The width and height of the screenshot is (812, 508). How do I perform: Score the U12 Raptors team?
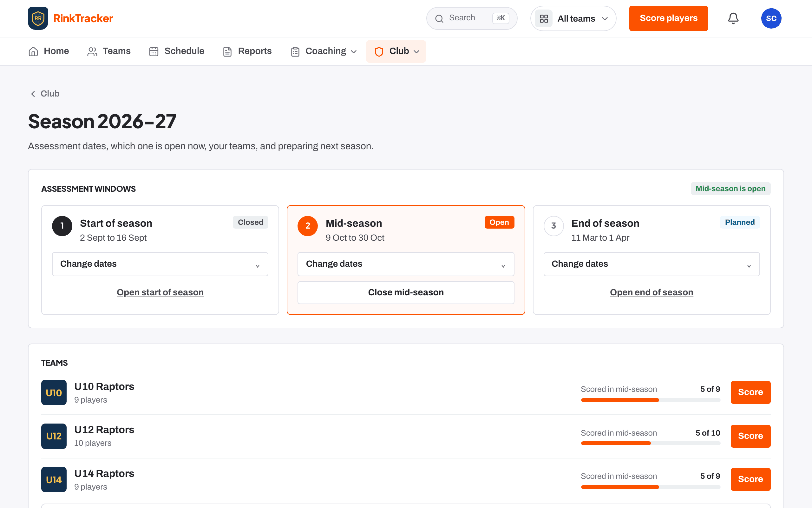(x=750, y=436)
